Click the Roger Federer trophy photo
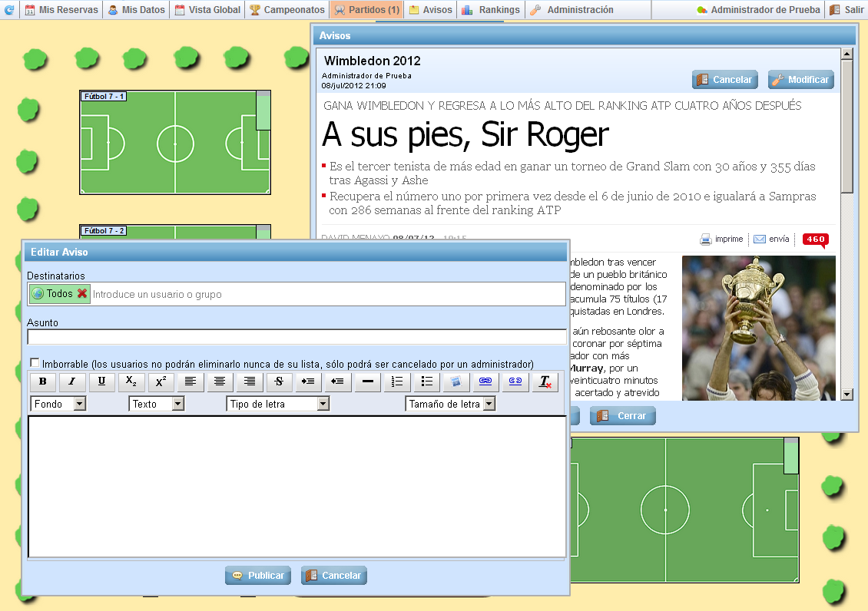The image size is (868, 611). (x=759, y=328)
